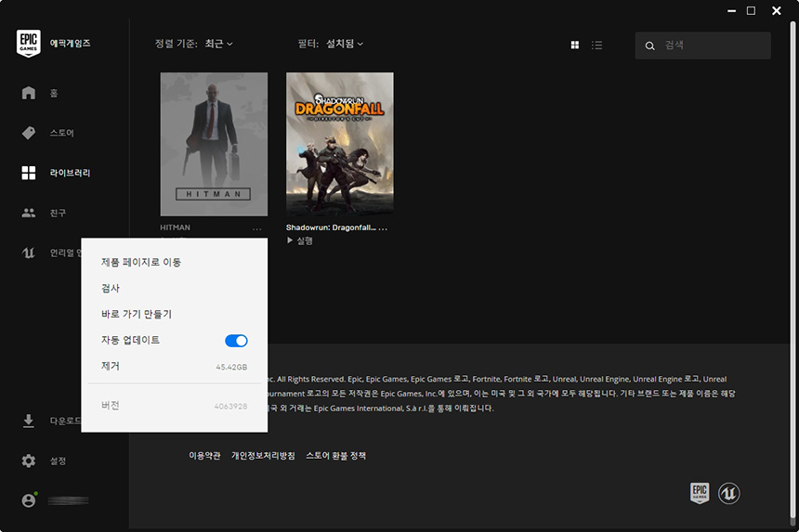Viewport: 799px width, 532px height.
Task: Select 제거 uninstall menu entry
Action: pos(175,366)
